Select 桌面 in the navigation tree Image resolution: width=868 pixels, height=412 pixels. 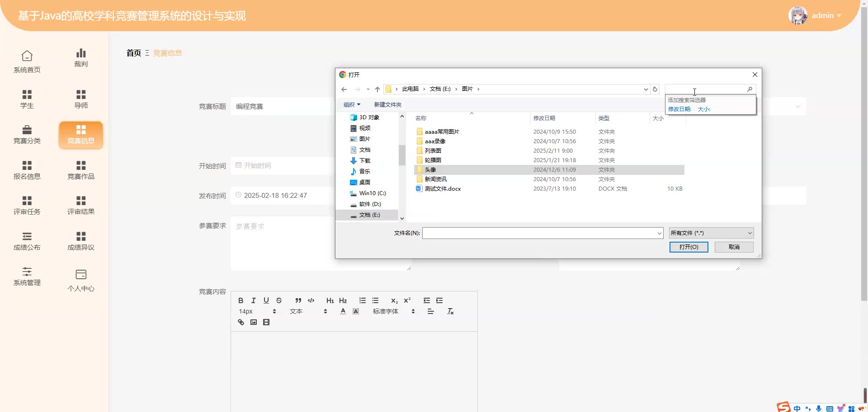tap(365, 183)
